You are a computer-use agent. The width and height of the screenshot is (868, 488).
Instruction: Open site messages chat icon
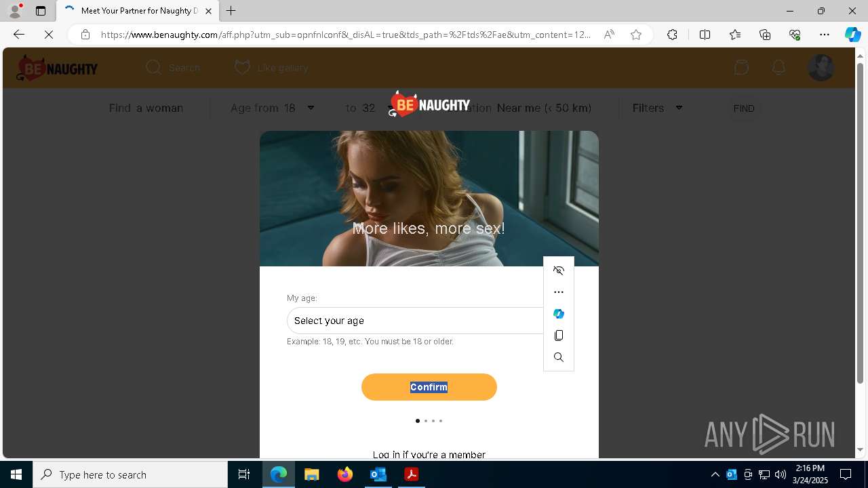coord(741,68)
